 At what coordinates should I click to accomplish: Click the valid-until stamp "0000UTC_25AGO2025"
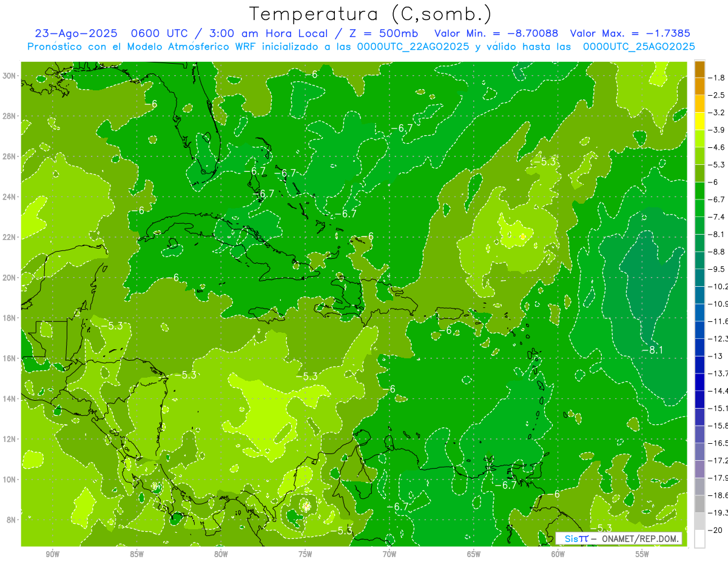pos(639,47)
